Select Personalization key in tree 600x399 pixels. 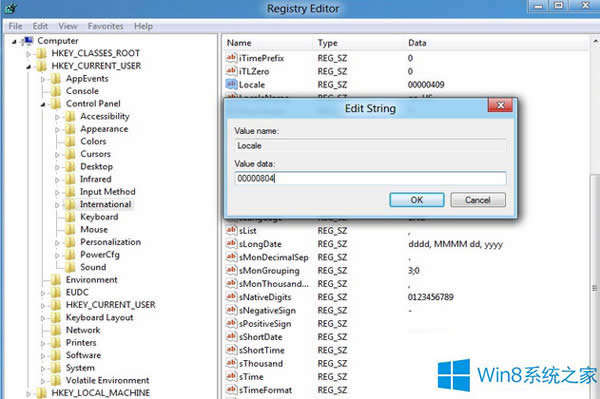[x=110, y=242]
